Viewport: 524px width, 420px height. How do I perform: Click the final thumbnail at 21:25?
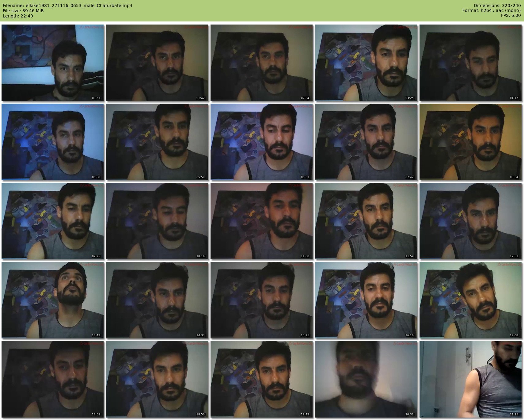(x=470, y=379)
